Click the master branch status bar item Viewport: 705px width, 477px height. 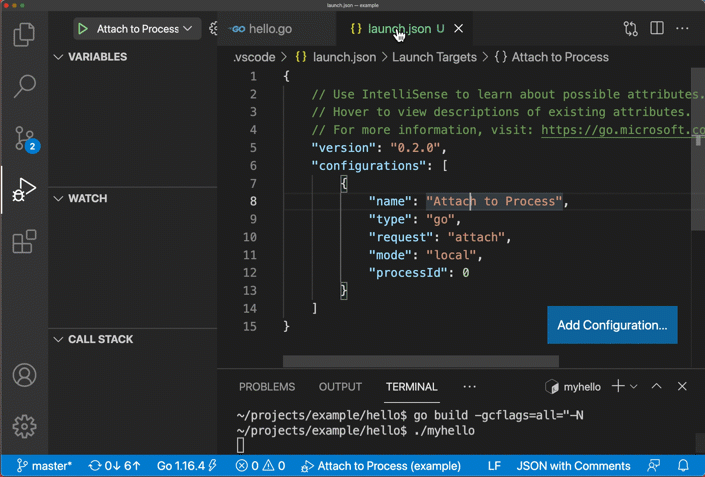coord(44,466)
